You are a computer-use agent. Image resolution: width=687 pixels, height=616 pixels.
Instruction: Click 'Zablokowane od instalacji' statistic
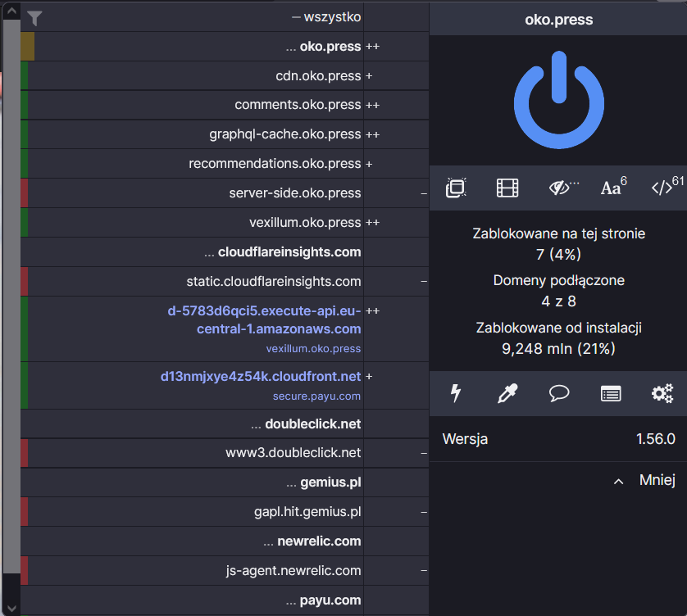pyautogui.click(x=558, y=338)
